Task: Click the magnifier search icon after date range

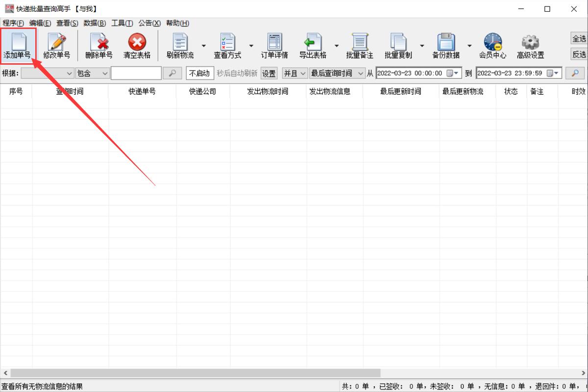Action: pos(575,73)
